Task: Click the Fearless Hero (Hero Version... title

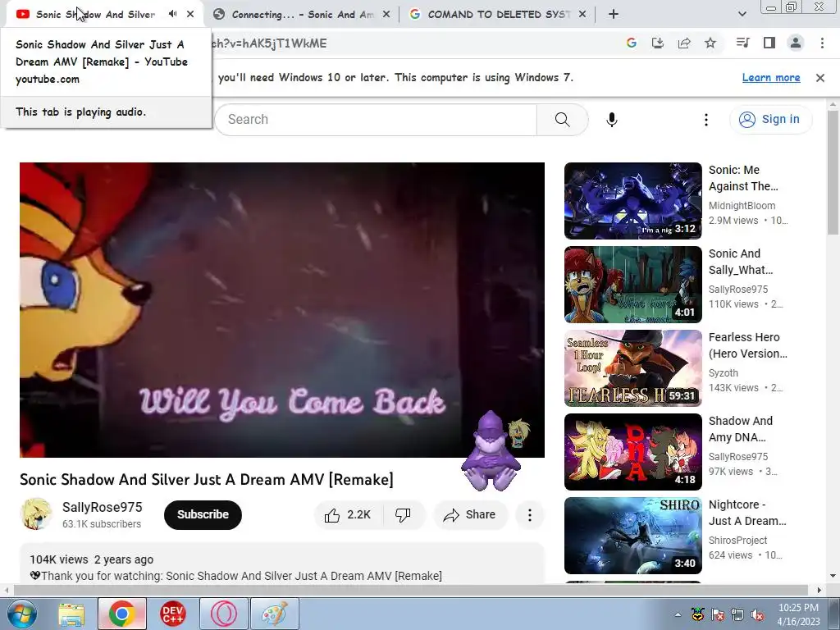Action: click(x=748, y=345)
